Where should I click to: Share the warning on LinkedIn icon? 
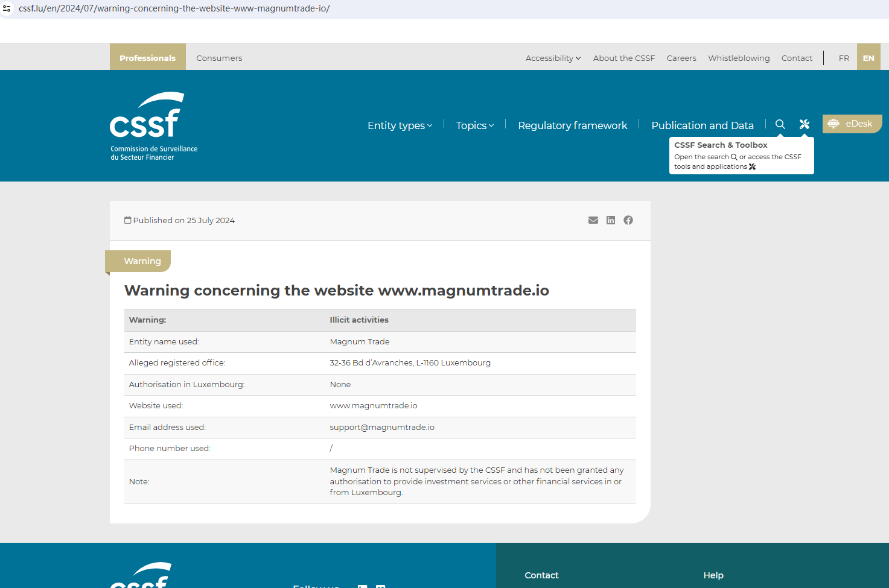tap(611, 220)
